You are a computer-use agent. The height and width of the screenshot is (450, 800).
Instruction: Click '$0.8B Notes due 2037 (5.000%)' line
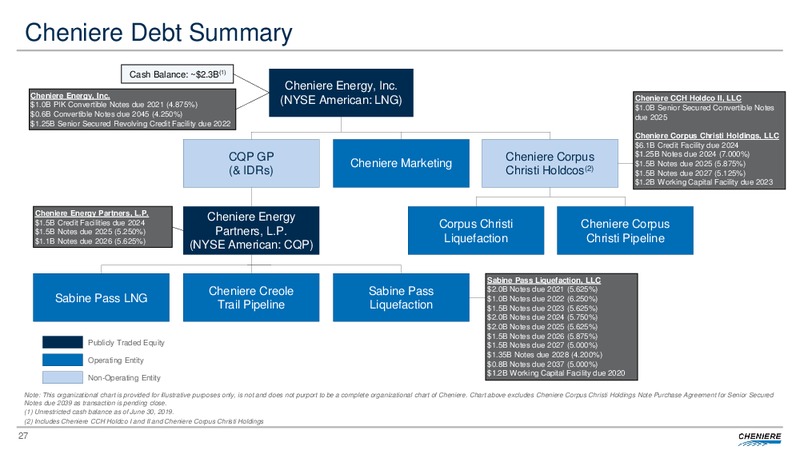tap(542, 364)
